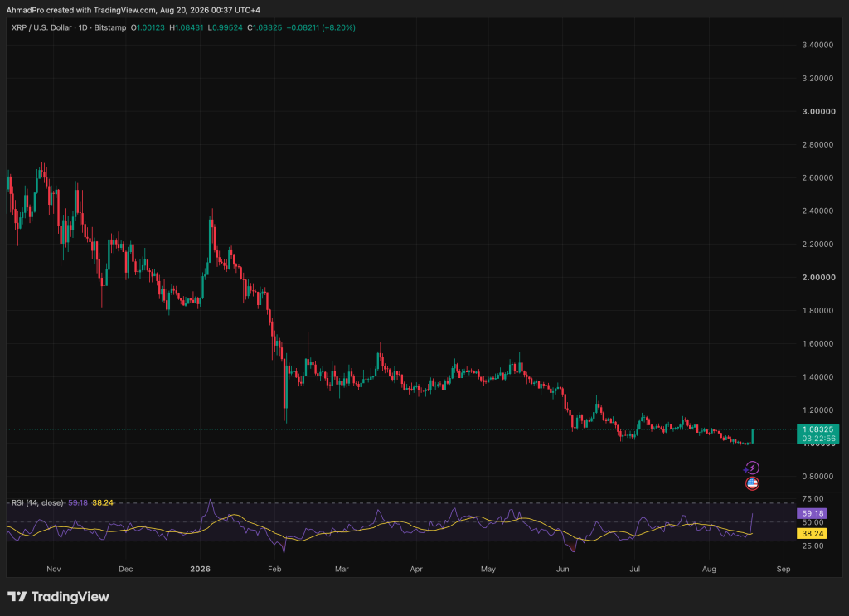Screen dimensions: 849x616
Task: Click the 3.40000 price axis label
Action: 817,45
